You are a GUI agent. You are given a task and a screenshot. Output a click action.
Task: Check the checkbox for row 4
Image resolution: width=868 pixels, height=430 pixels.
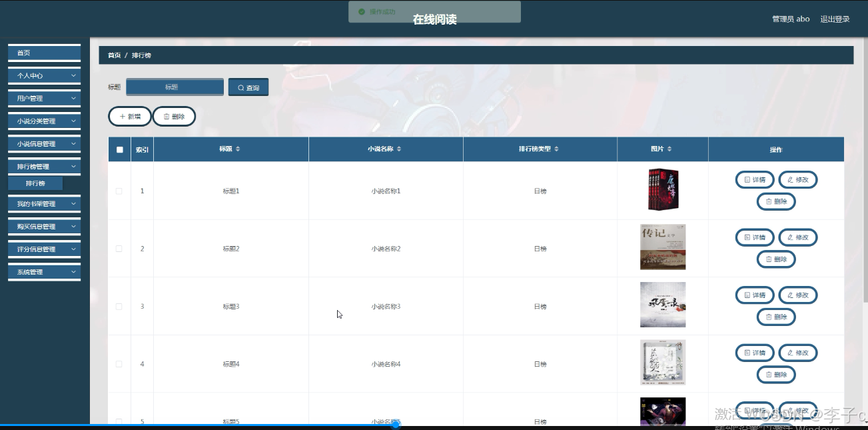[119, 363]
